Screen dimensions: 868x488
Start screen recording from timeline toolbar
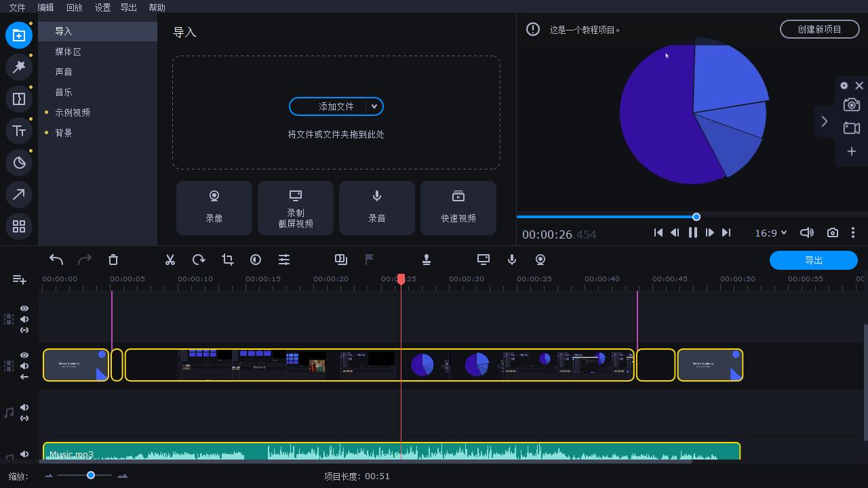pos(484,260)
